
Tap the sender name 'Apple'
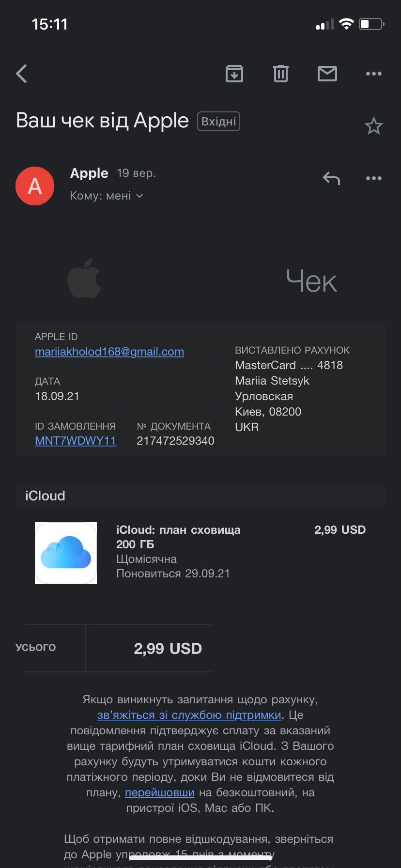89,173
